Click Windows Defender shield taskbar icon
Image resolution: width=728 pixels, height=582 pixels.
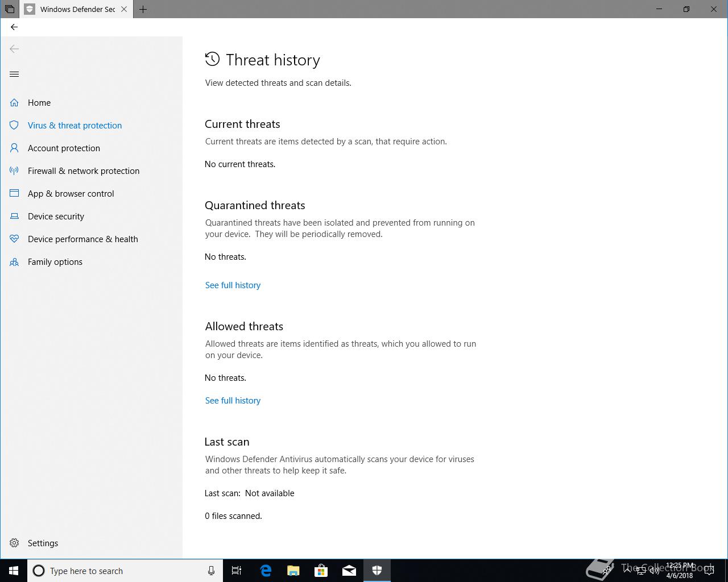pos(377,571)
